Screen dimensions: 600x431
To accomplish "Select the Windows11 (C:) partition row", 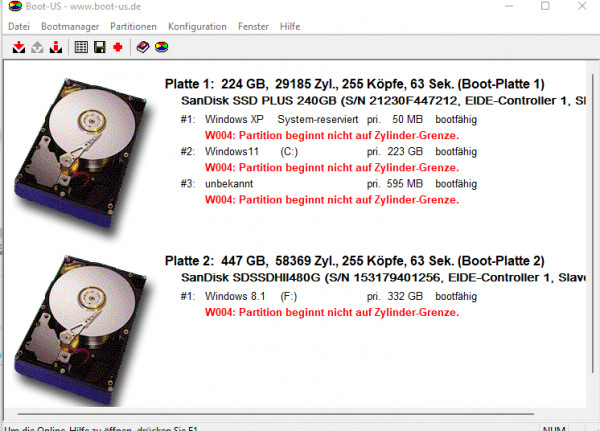I will 329,152.
